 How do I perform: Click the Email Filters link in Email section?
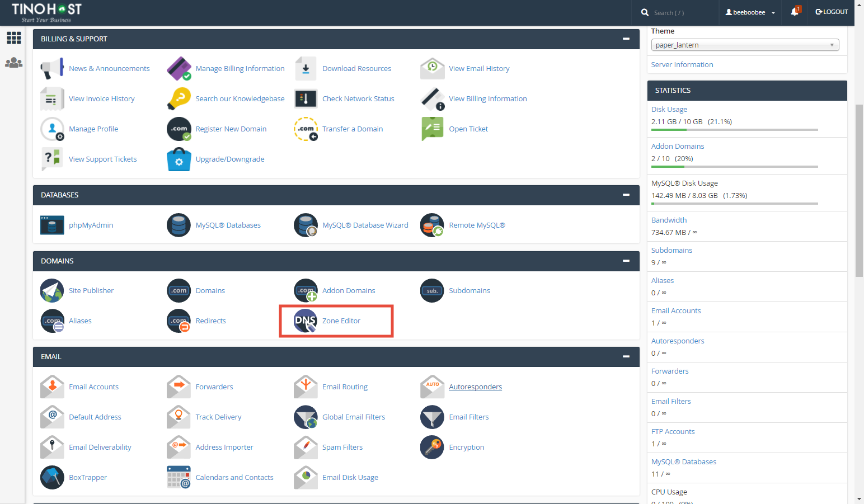click(x=469, y=417)
